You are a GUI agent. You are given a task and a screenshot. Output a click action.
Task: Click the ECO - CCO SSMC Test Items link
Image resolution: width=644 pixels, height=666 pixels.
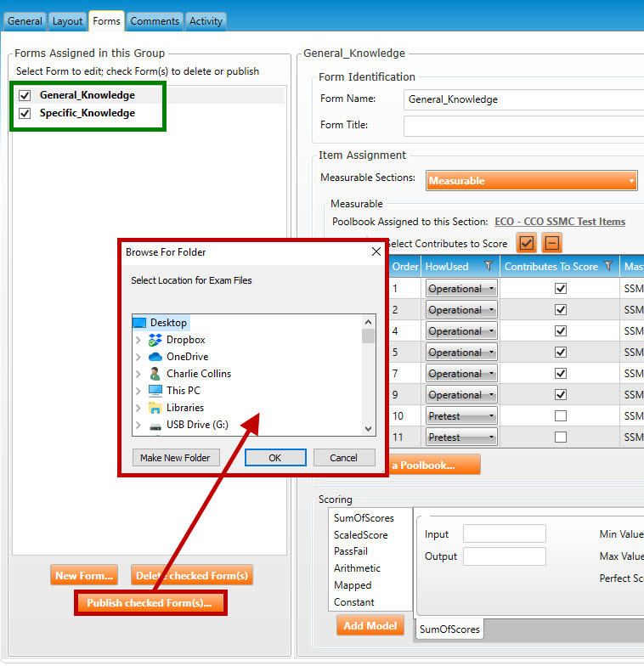pyautogui.click(x=559, y=222)
